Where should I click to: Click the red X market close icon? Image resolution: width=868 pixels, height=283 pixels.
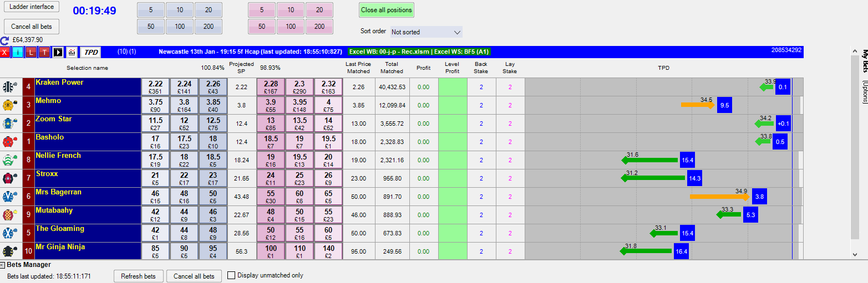click(5, 53)
